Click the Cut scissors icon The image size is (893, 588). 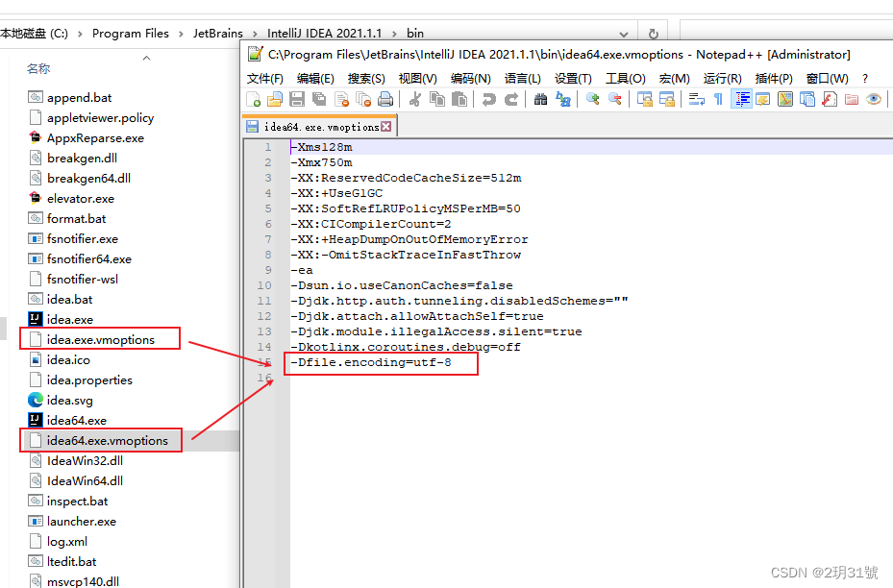tap(414, 100)
